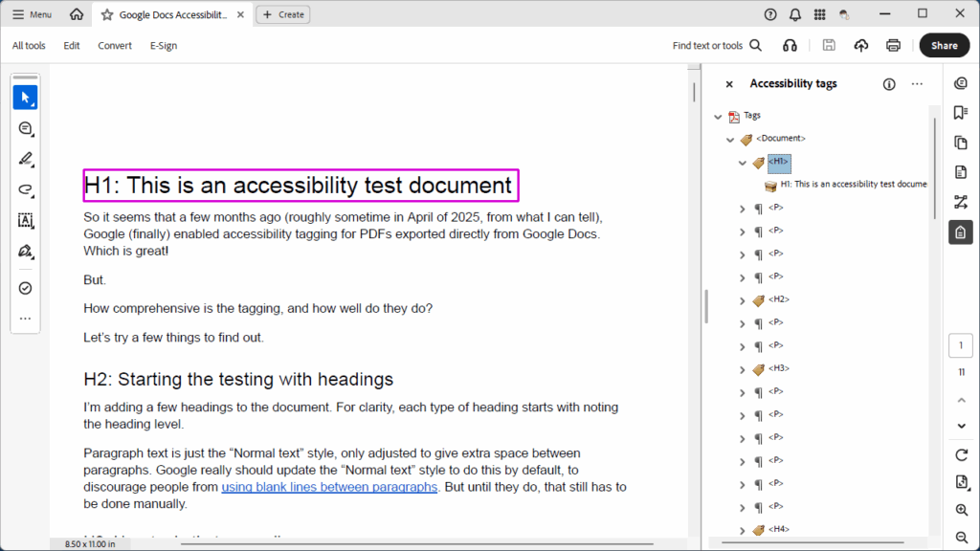Select the H1 content text item in tree
Screen dimensions: 980x551
coord(853,185)
